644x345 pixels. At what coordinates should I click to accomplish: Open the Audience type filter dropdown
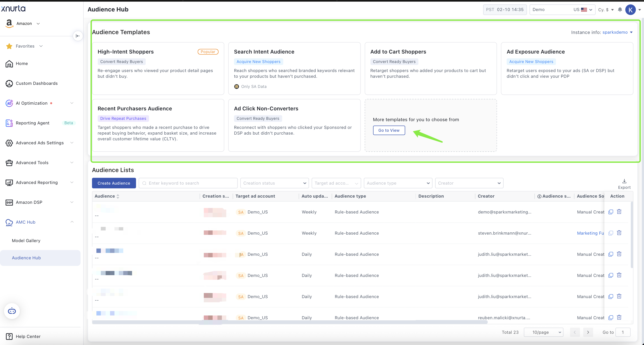click(x=398, y=183)
